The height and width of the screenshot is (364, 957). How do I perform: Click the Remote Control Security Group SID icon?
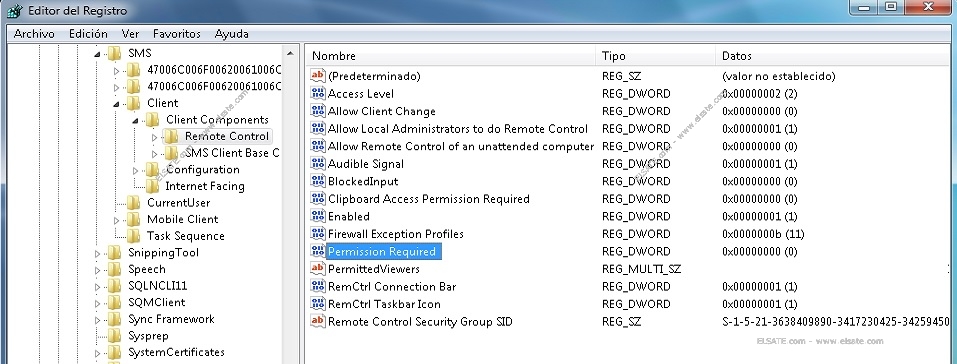pos(318,321)
